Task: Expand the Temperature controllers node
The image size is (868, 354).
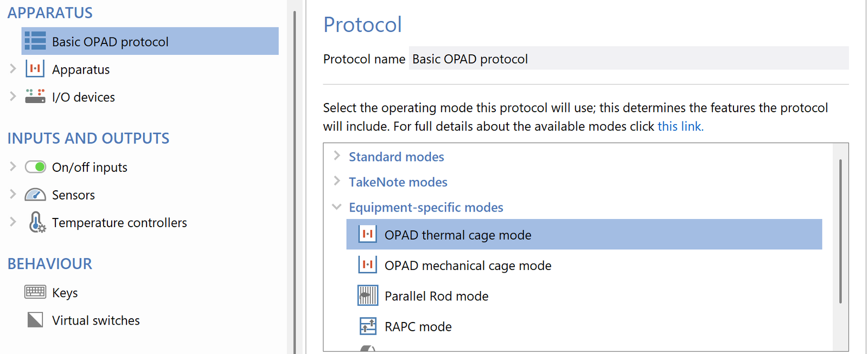Action: [x=13, y=222]
